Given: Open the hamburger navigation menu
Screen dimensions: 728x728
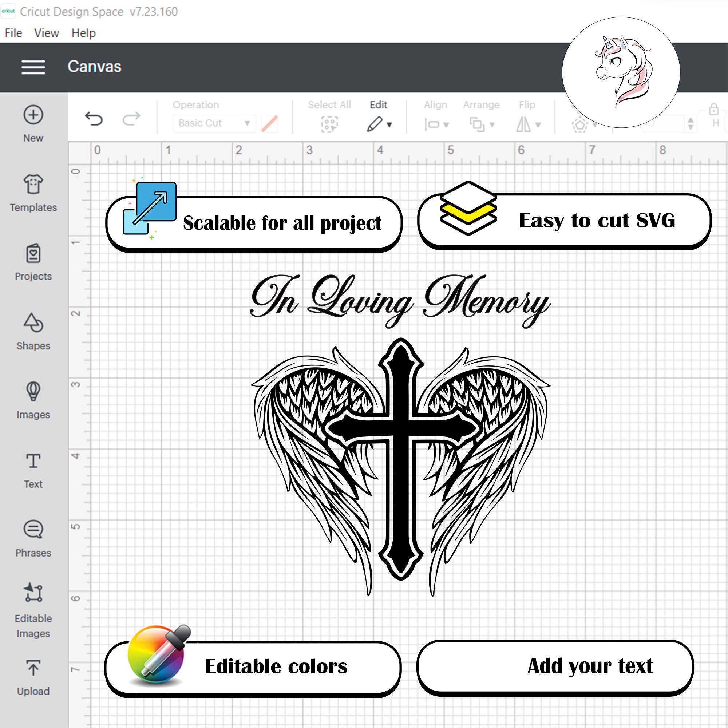Looking at the screenshot, I should [33, 67].
